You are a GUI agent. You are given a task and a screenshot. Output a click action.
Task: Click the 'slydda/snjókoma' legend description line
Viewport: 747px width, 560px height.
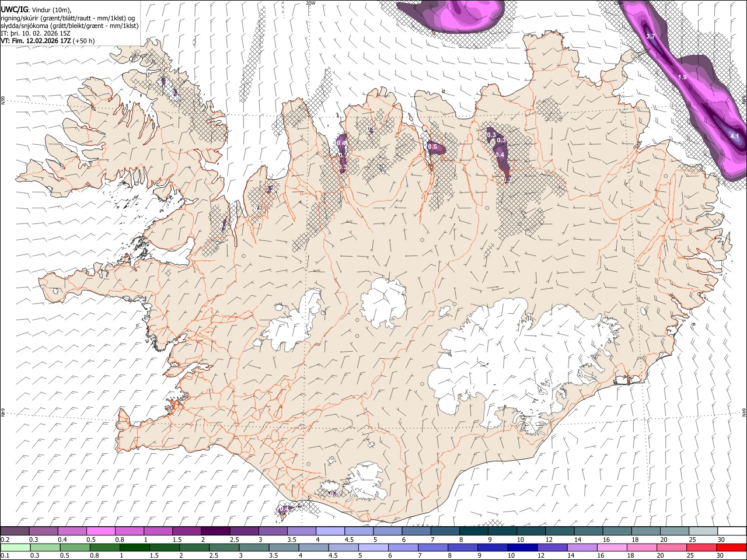(69, 25)
